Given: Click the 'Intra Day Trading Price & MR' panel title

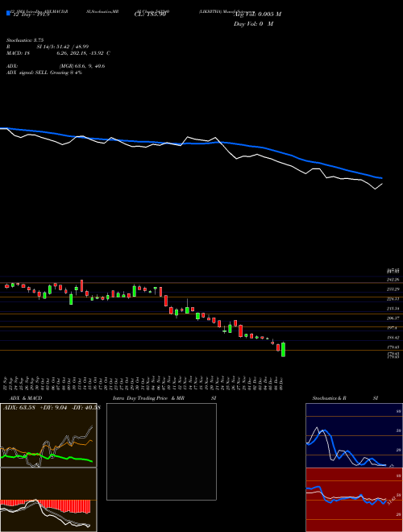Looking at the screenshot, I should pos(148,398).
